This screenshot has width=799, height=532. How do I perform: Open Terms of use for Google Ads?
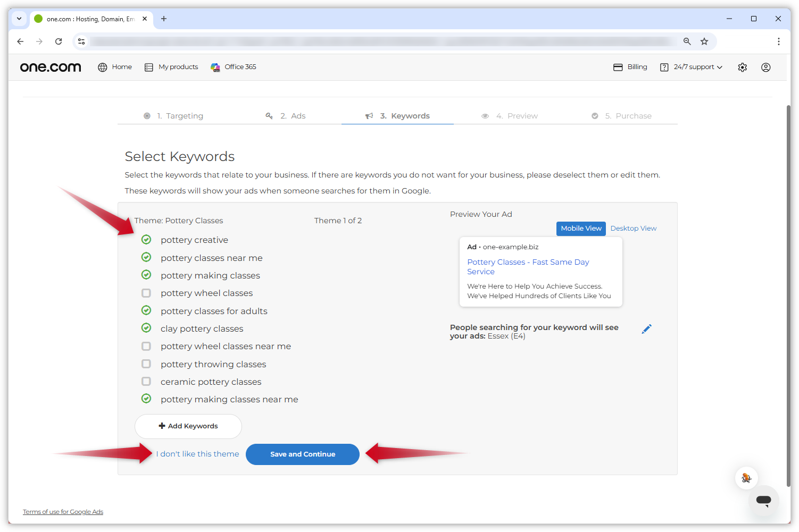tap(63, 512)
